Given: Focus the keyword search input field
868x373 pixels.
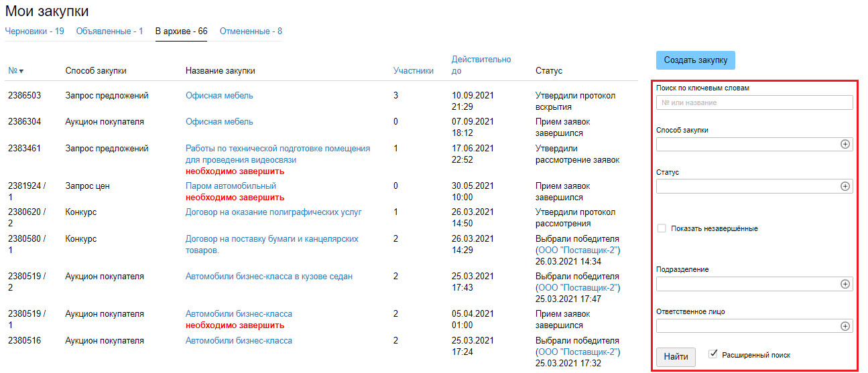Looking at the screenshot, I should point(754,102).
